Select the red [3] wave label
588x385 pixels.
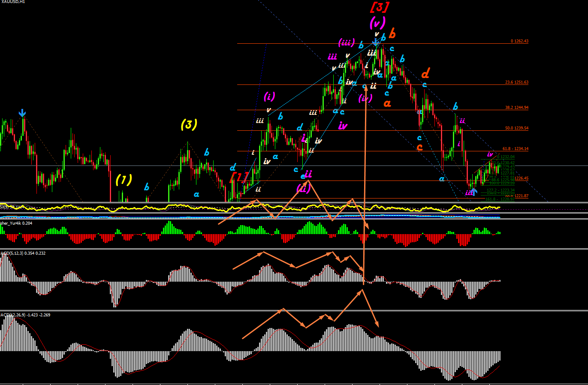379,7
